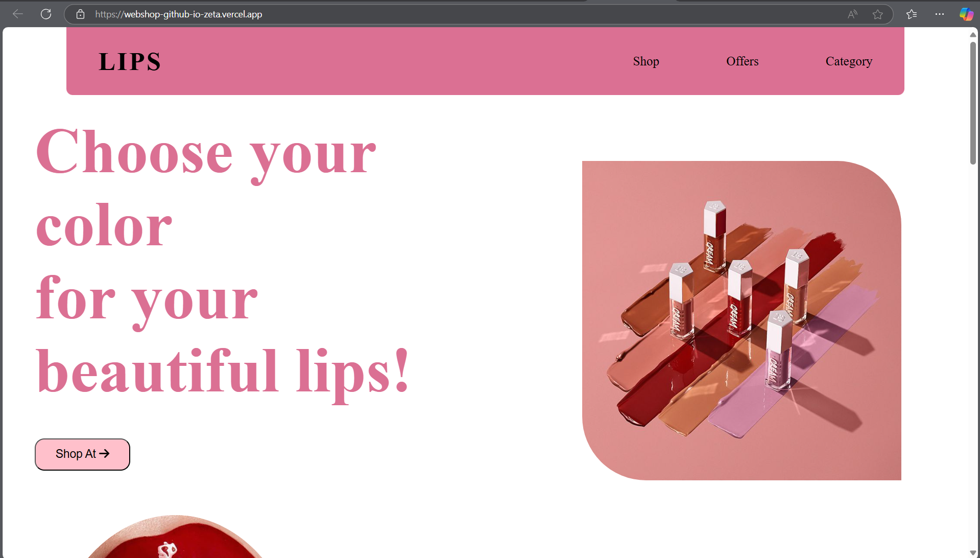Toggle favorite status with the star icon
This screenshot has height=558, width=980.
coord(878,14)
